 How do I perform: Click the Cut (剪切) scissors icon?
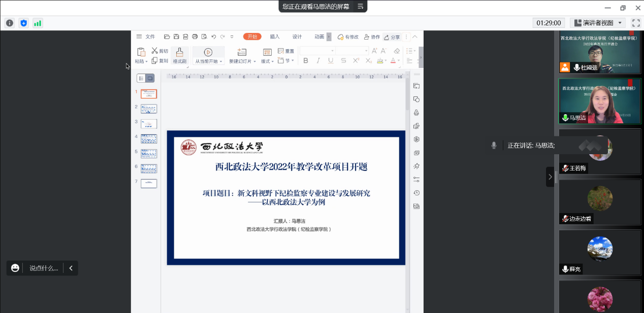pyautogui.click(x=155, y=51)
